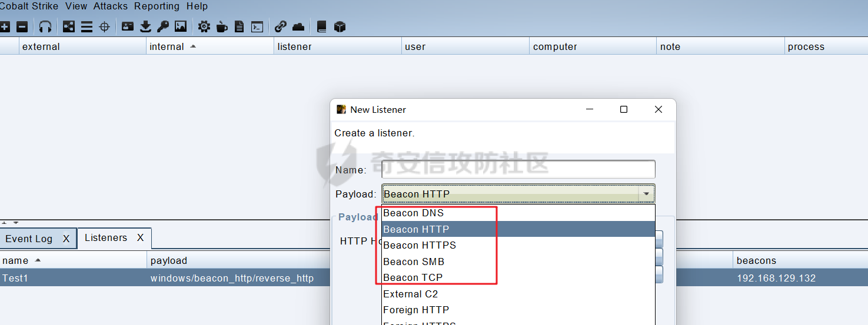Choose Beacon SMB from payload list
This screenshot has height=325, width=868.
[x=518, y=262]
